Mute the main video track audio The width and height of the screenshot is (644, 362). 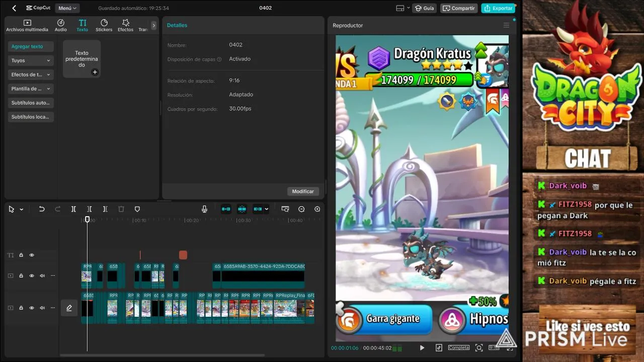coord(42,308)
